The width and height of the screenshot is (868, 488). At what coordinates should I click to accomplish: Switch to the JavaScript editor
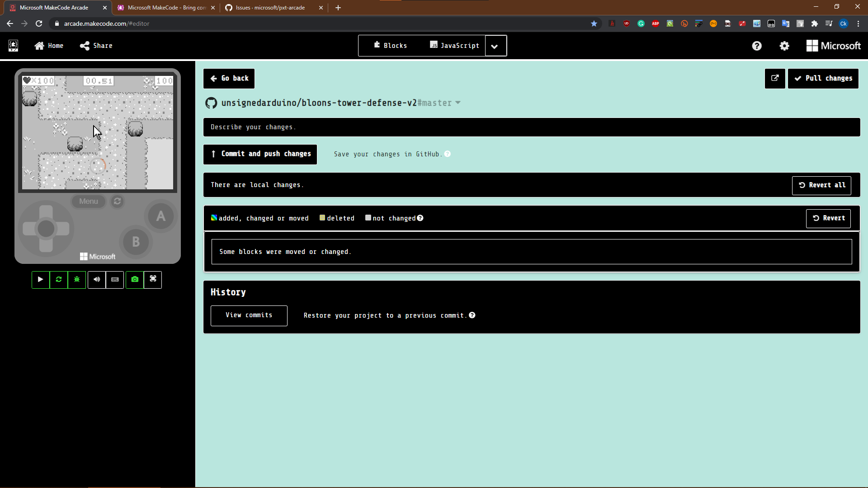454,46
